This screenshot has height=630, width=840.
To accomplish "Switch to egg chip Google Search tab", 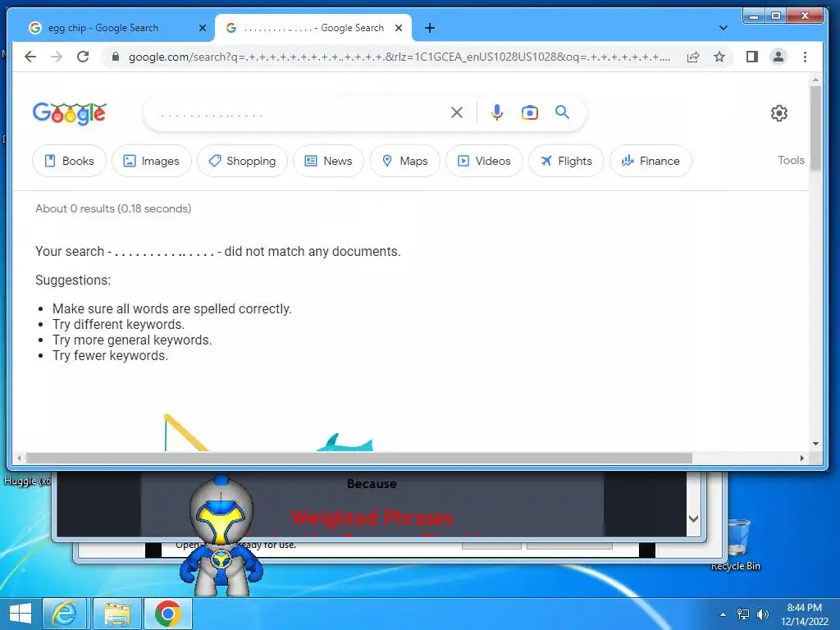I will pyautogui.click(x=112, y=28).
